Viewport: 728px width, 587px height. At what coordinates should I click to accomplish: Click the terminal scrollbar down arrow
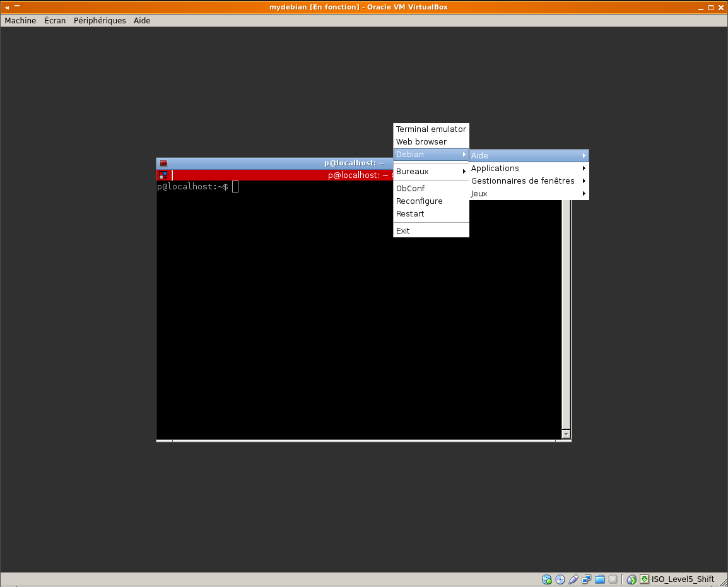pos(566,434)
